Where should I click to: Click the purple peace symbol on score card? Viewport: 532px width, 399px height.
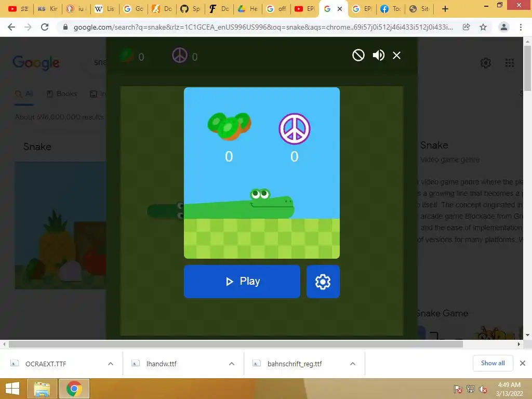(295, 129)
